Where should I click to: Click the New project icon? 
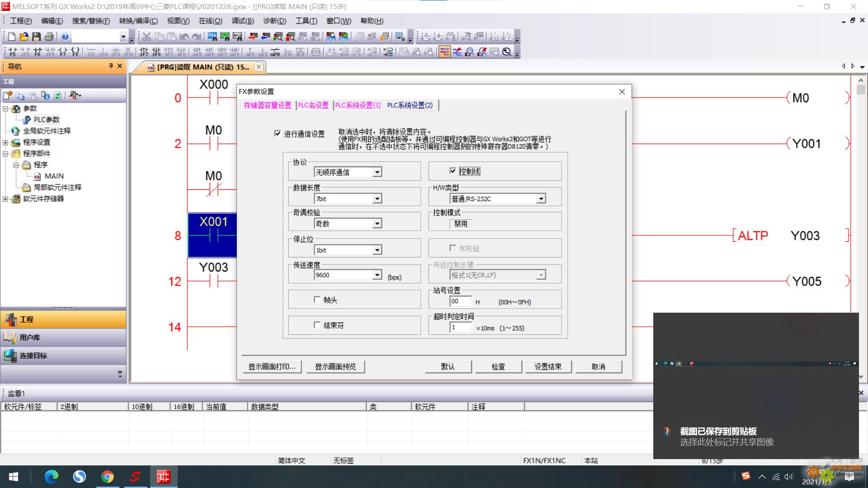point(12,37)
